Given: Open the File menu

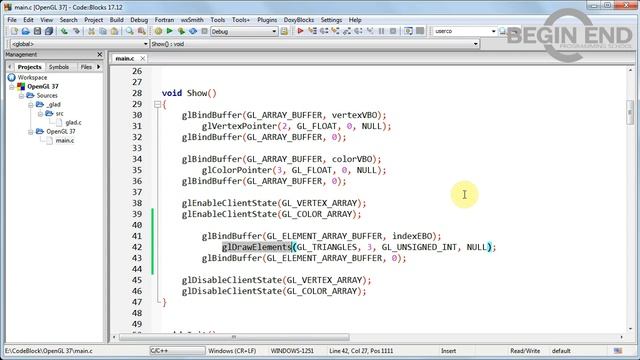Looking at the screenshot, I should click(12, 20).
